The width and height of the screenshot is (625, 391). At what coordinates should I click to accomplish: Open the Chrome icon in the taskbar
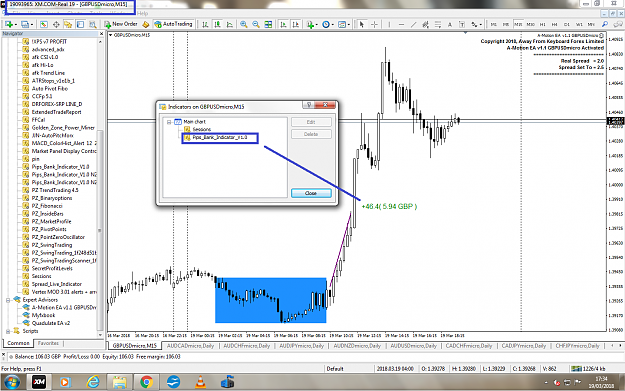[x=146, y=383]
